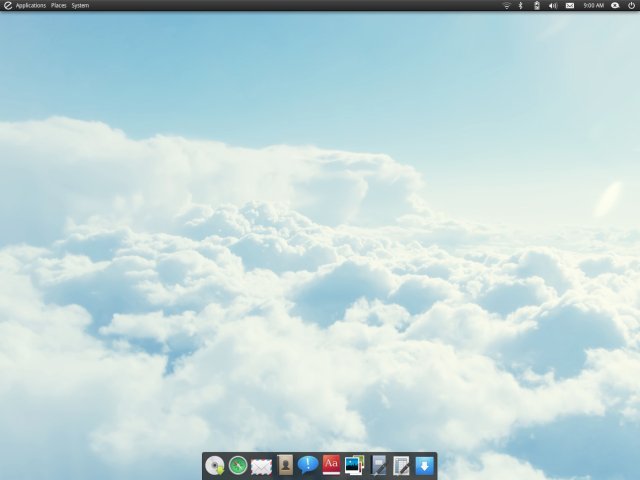Open the System menu
This screenshot has height=480, width=640.
[80, 5]
